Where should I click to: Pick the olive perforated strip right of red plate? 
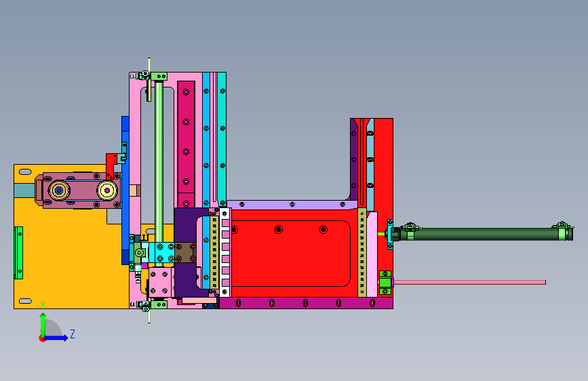[x=362, y=252]
